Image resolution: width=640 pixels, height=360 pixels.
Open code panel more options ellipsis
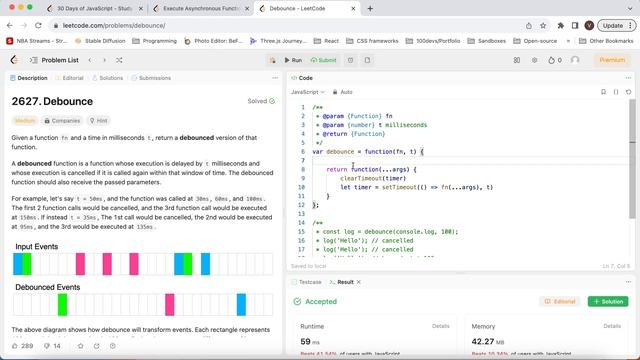pyautogui.click(x=629, y=78)
